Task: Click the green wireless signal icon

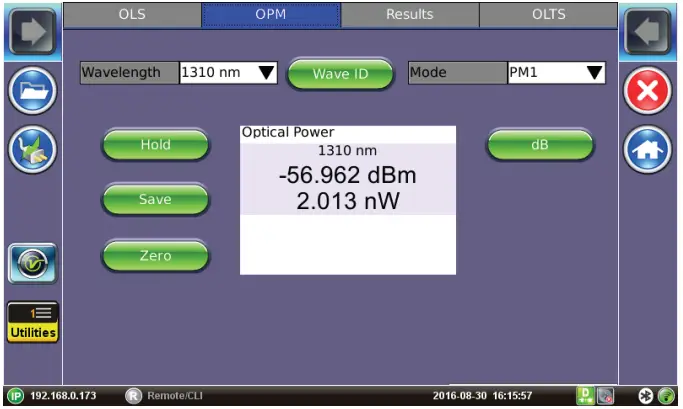Action: click(x=666, y=396)
